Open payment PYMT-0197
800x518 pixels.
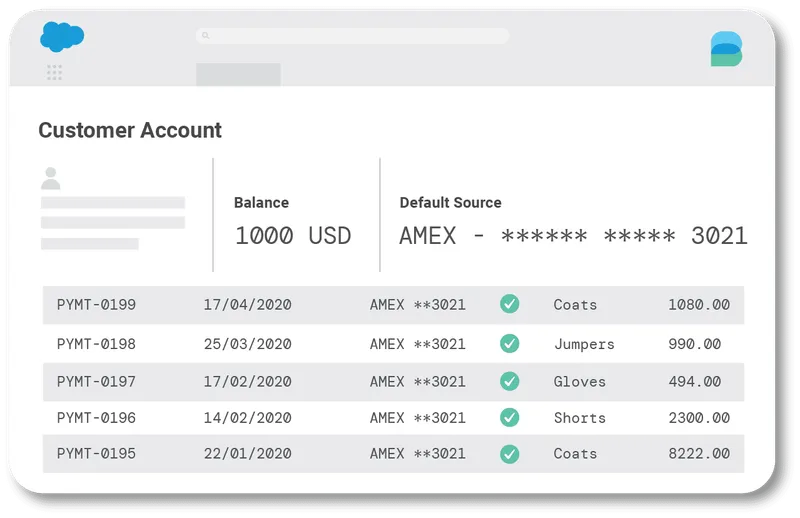coord(96,382)
